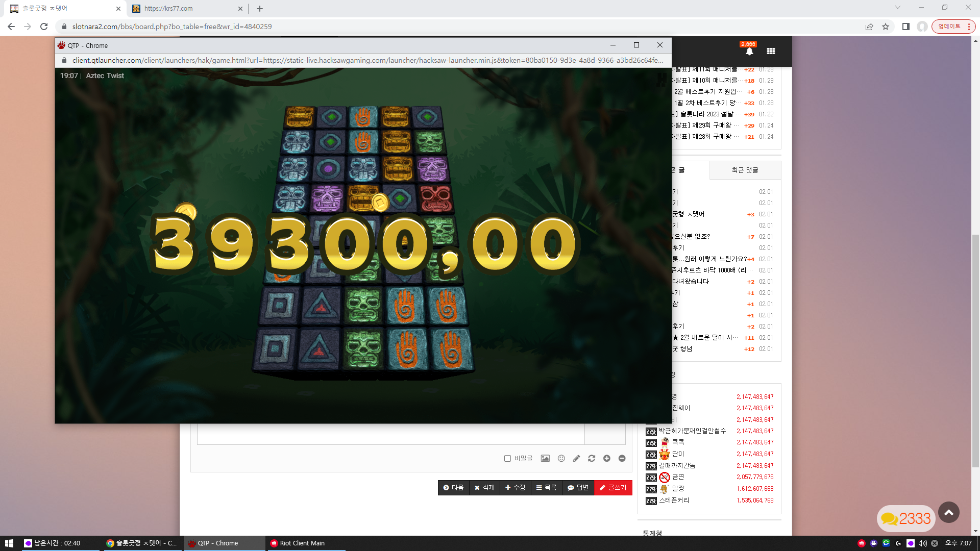Open the emoticon picker in comment toolbar
This screenshot has width=980, height=551.
(561, 458)
